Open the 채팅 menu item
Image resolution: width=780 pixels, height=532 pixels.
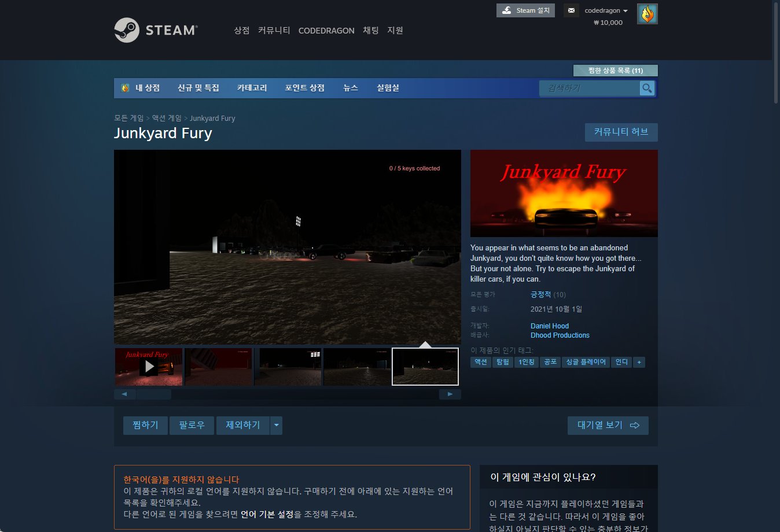pos(370,31)
